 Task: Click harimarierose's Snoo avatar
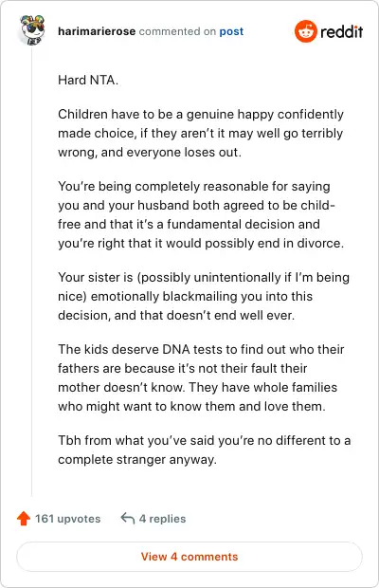[32, 30]
